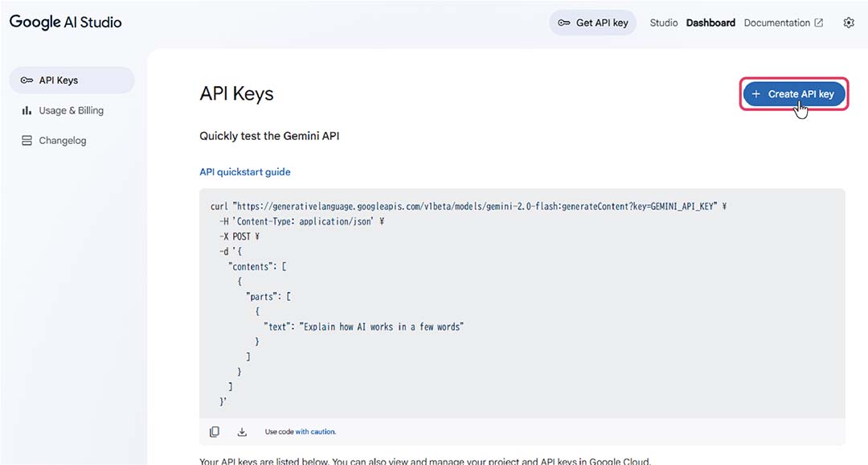Go to Usage & Billing in sidebar

coord(71,110)
